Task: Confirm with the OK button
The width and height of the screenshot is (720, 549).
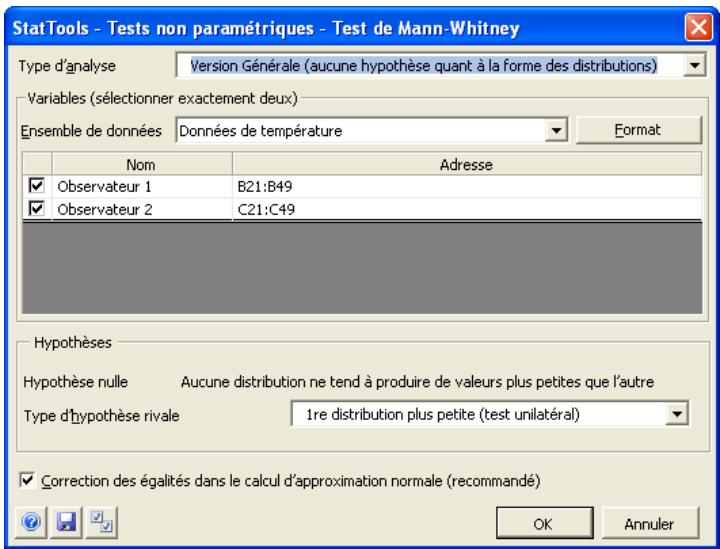Action: tap(544, 523)
